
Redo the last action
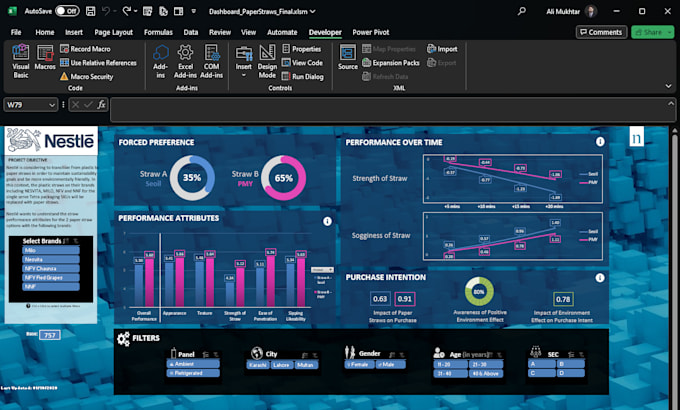126,11
